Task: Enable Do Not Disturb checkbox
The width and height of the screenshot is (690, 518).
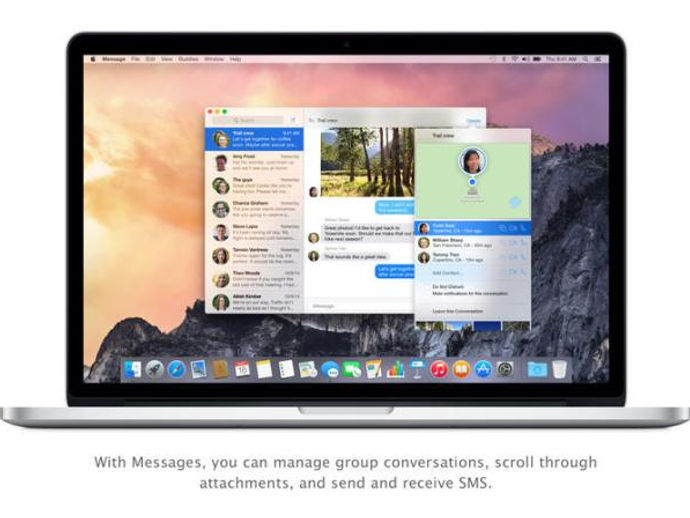Action: pos(427,287)
